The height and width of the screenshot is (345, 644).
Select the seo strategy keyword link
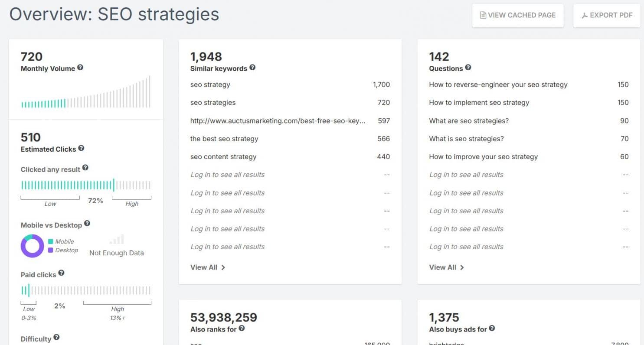pyautogui.click(x=210, y=85)
